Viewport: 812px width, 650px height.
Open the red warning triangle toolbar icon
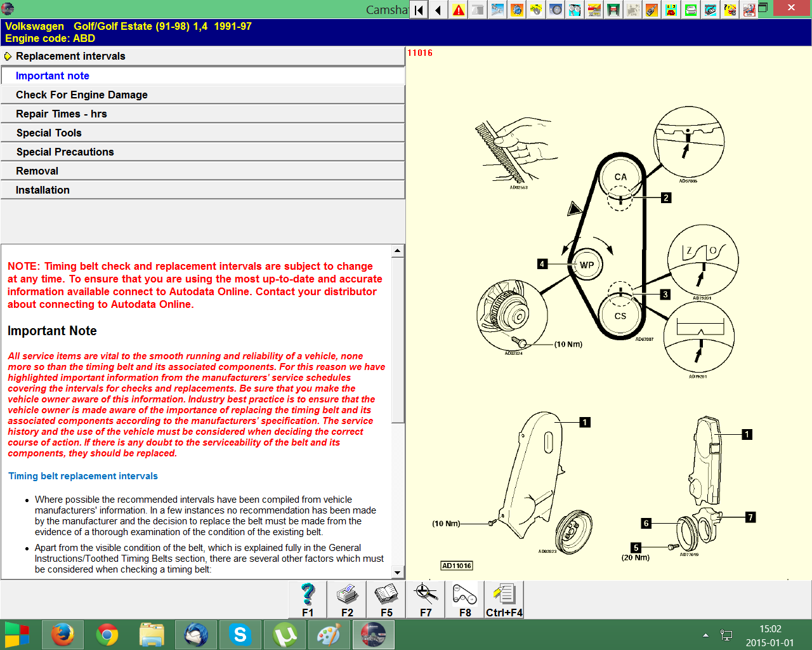458,10
